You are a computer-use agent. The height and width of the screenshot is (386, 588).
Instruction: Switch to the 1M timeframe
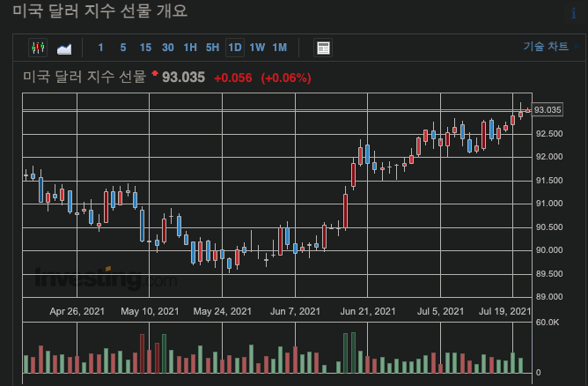tap(279, 48)
